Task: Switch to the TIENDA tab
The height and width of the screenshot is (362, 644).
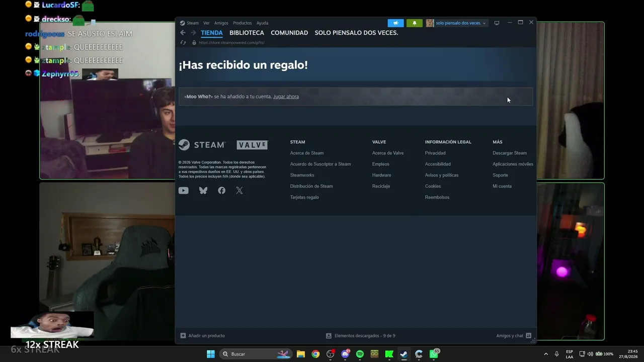Action: click(212, 33)
